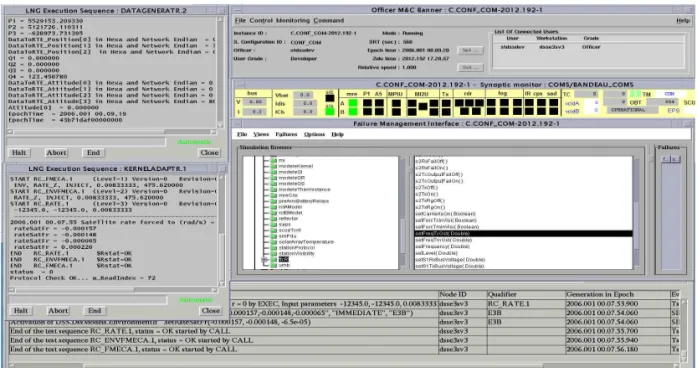Click the rctAModel folder icon
697x368 pixels.
coord(274,207)
